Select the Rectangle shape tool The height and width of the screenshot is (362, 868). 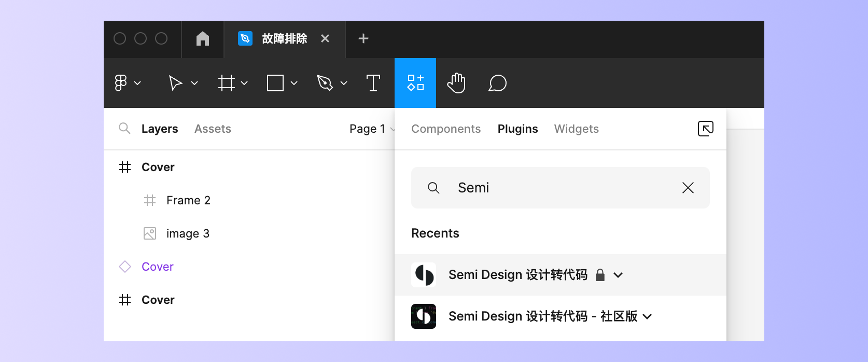pos(275,83)
